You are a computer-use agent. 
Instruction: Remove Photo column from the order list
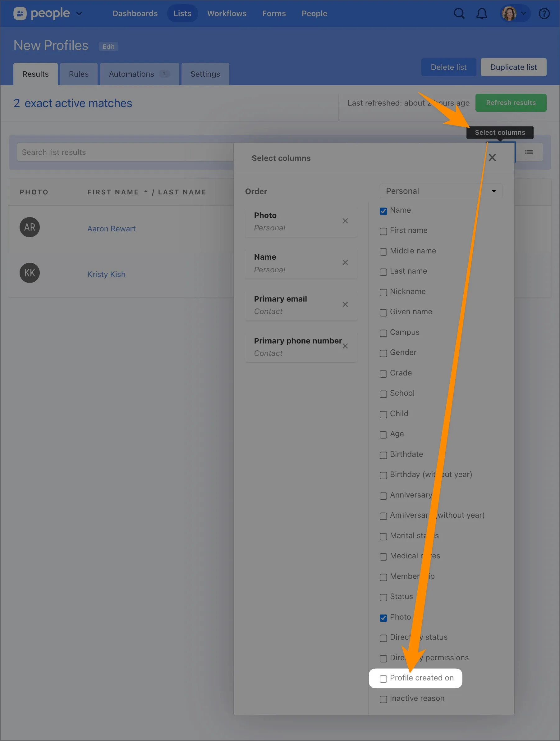(x=345, y=221)
